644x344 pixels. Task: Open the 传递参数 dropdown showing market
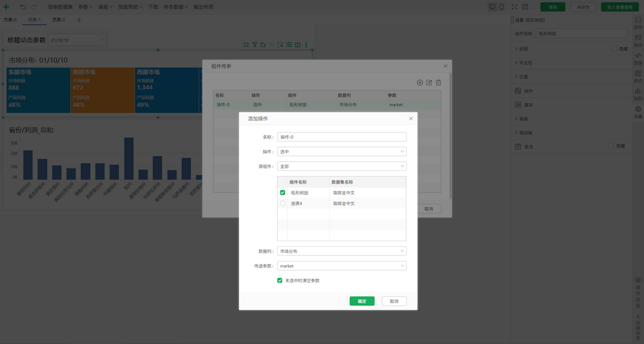(342, 266)
